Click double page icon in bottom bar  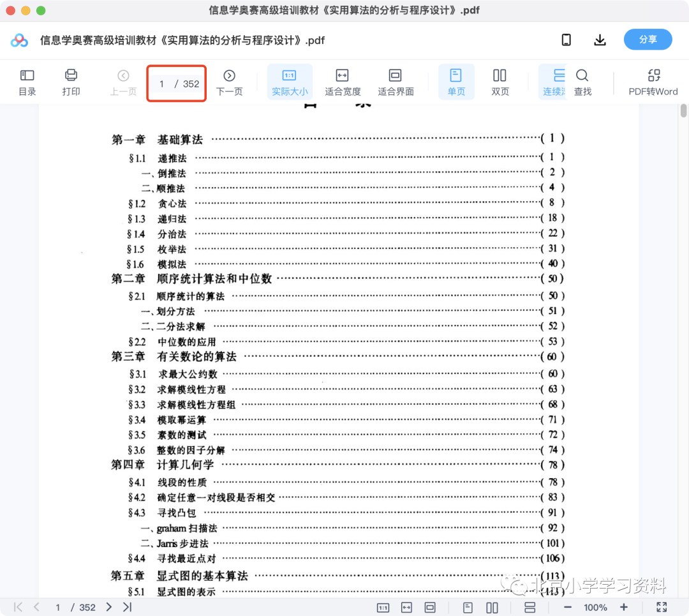(492, 608)
